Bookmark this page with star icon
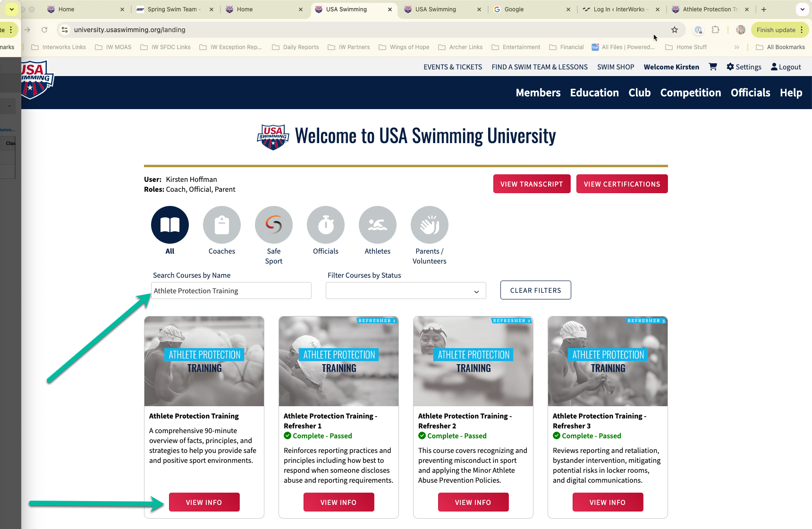Screen dimensions: 812x529 pos(675,30)
